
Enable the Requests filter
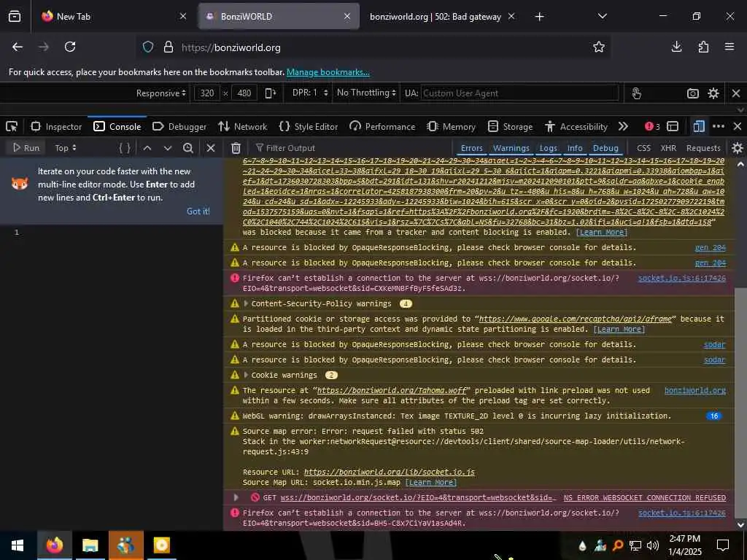703,148
